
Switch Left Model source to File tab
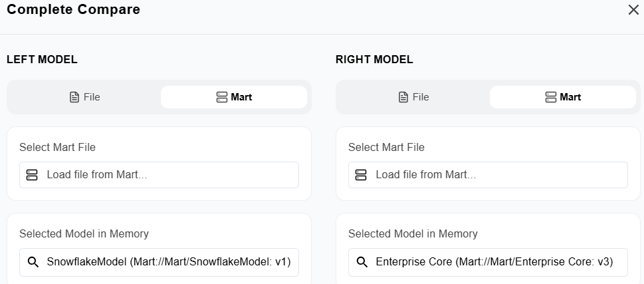[x=85, y=97]
